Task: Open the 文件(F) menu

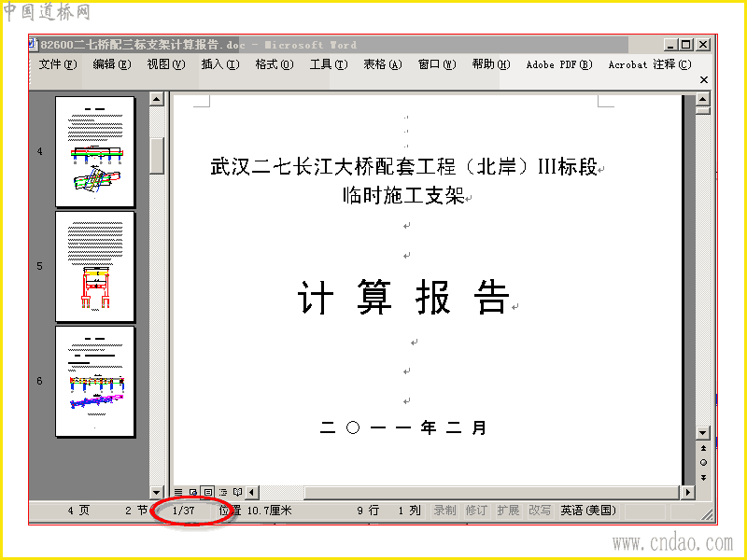Action: tap(58, 64)
